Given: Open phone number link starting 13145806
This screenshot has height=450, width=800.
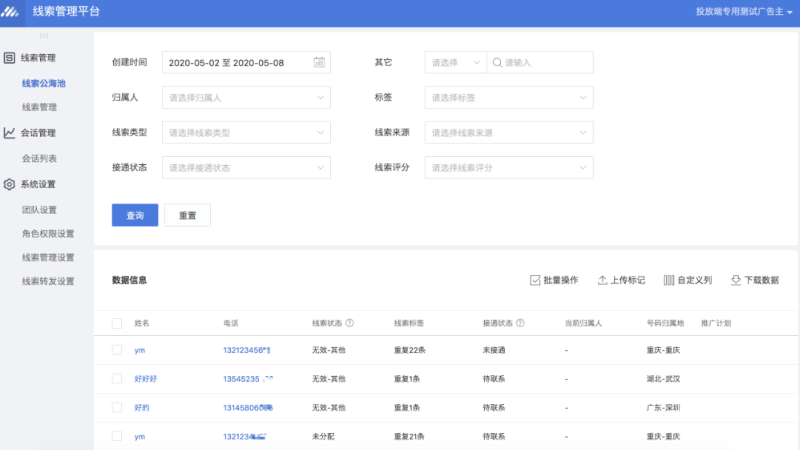Looking at the screenshot, I should tap(248, 407).
